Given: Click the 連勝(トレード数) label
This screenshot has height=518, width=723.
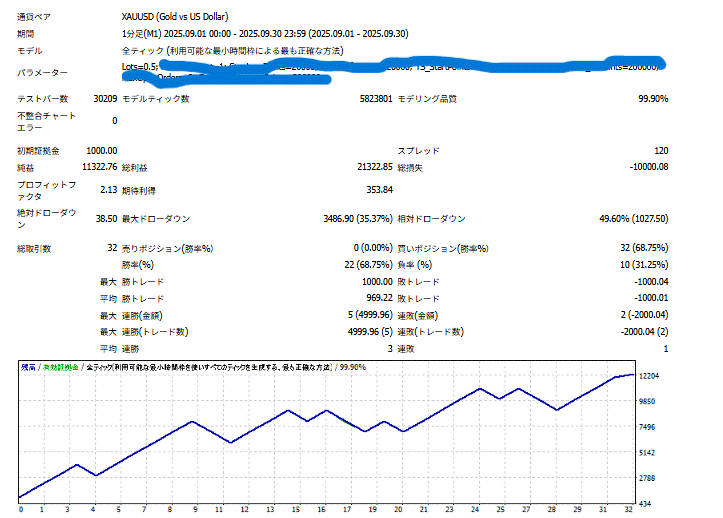Looking at the screenshot, I should 155,332.
